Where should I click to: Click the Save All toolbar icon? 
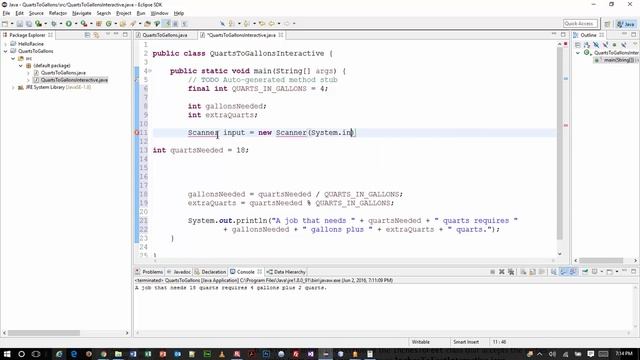click(28, 24)
